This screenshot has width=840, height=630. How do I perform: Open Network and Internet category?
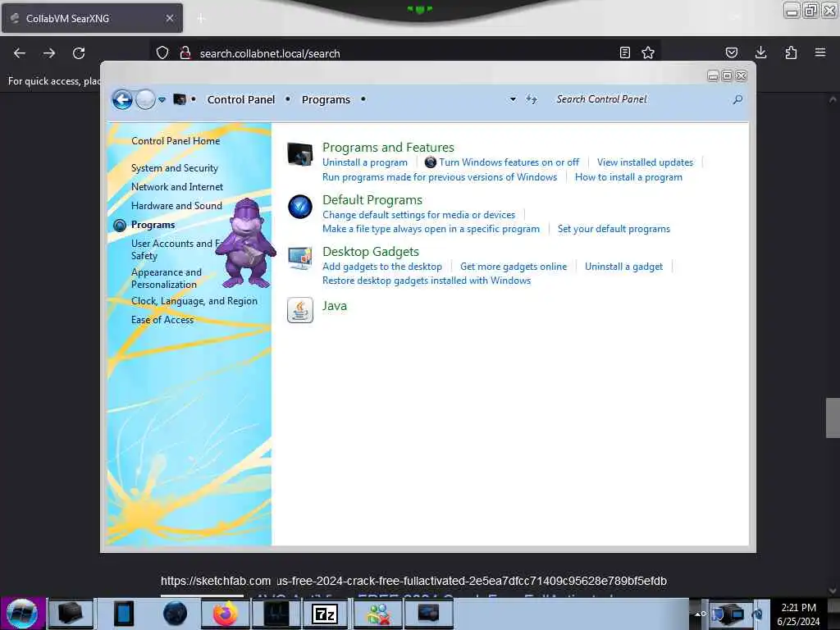[x=177, y=187]
